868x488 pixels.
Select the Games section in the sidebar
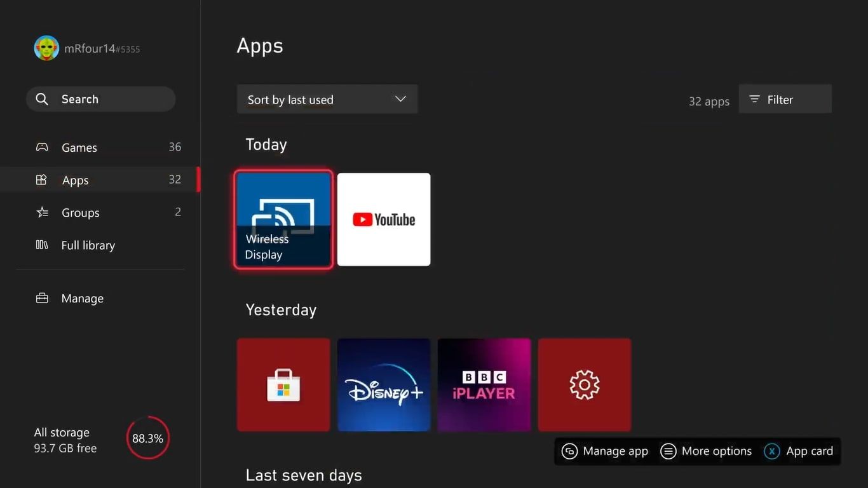79,147
